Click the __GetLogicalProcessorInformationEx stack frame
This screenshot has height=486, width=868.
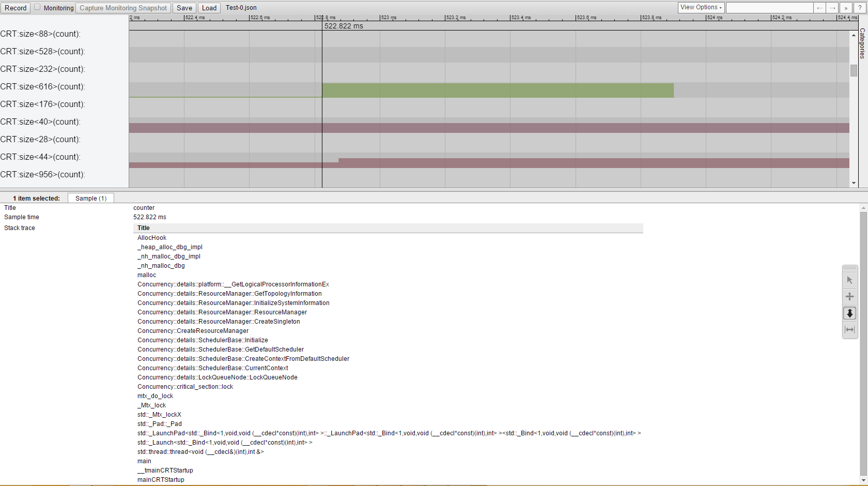tap(233, 284)
